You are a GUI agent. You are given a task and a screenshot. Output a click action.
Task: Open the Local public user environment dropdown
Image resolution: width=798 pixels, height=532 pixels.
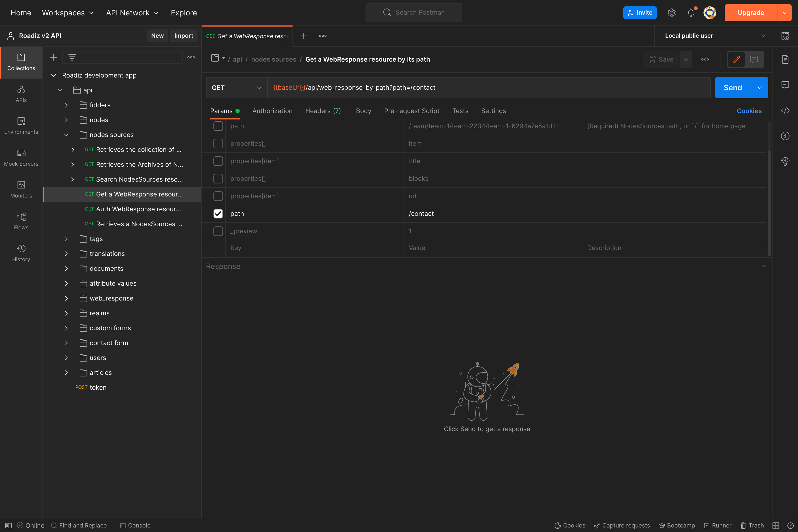715,36
